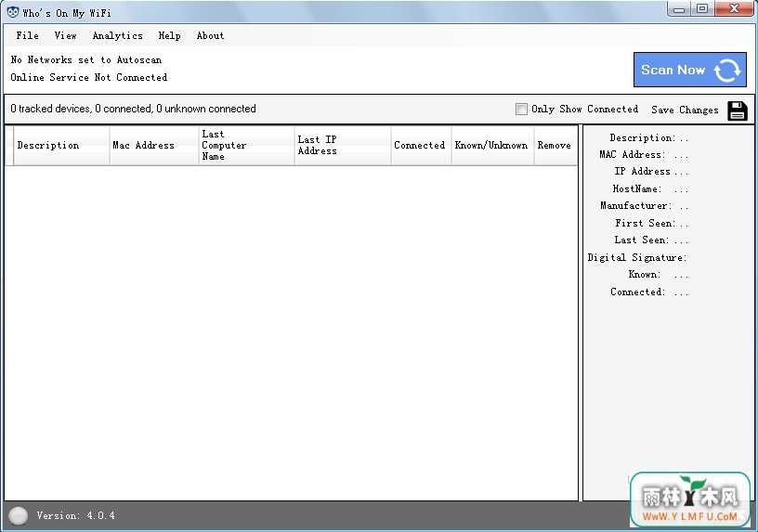Click the Last Computer Name column header
758x532 pixels.
(x=246, y=146)
